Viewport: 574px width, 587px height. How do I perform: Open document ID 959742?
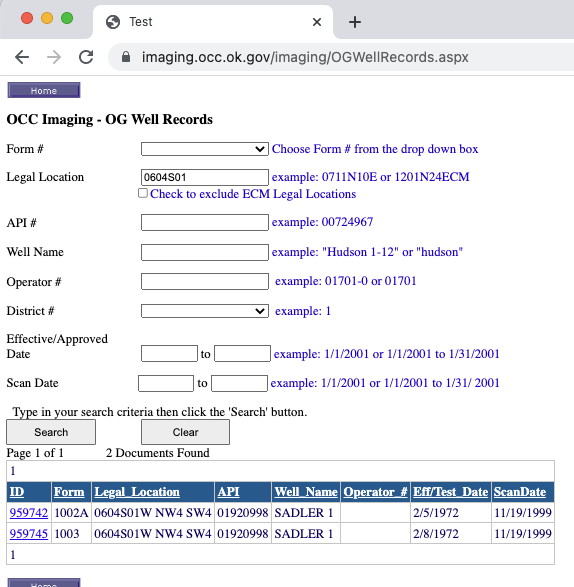pyautogui.click(x=29, y=513)
